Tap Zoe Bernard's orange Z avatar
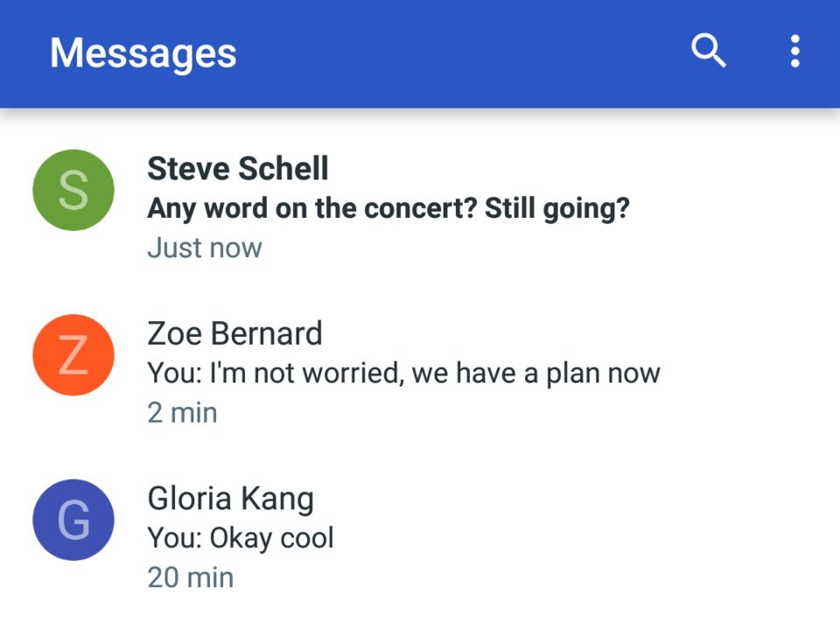The image size is (840, 630). coord(73,355)
